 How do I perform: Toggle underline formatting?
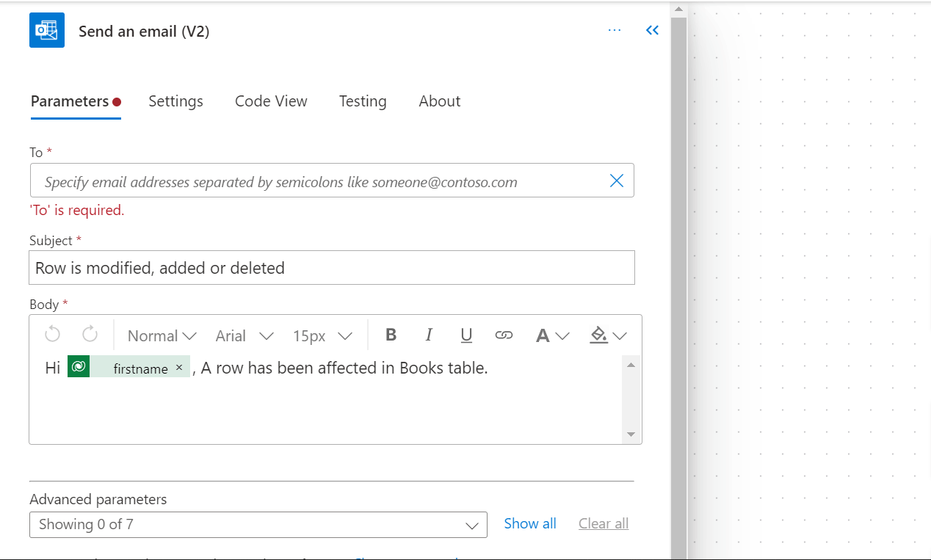tap(466, 335)
